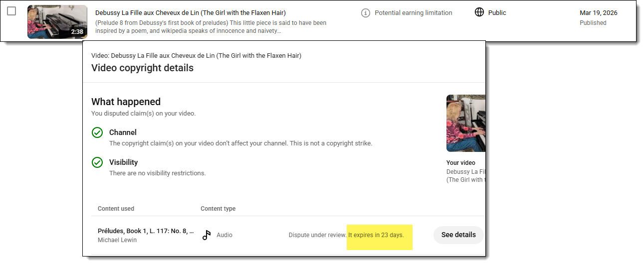Click the Content used column header

pyautogui.click(x=116, y=209)
